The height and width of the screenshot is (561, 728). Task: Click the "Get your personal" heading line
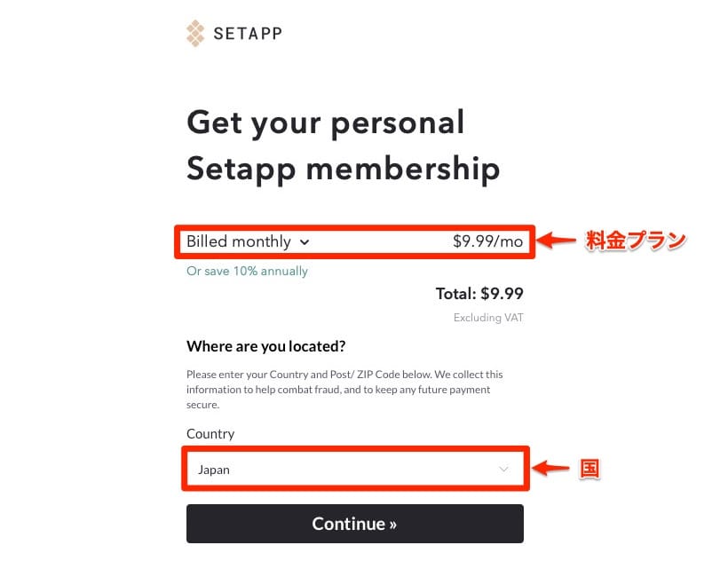pos(325,122)
